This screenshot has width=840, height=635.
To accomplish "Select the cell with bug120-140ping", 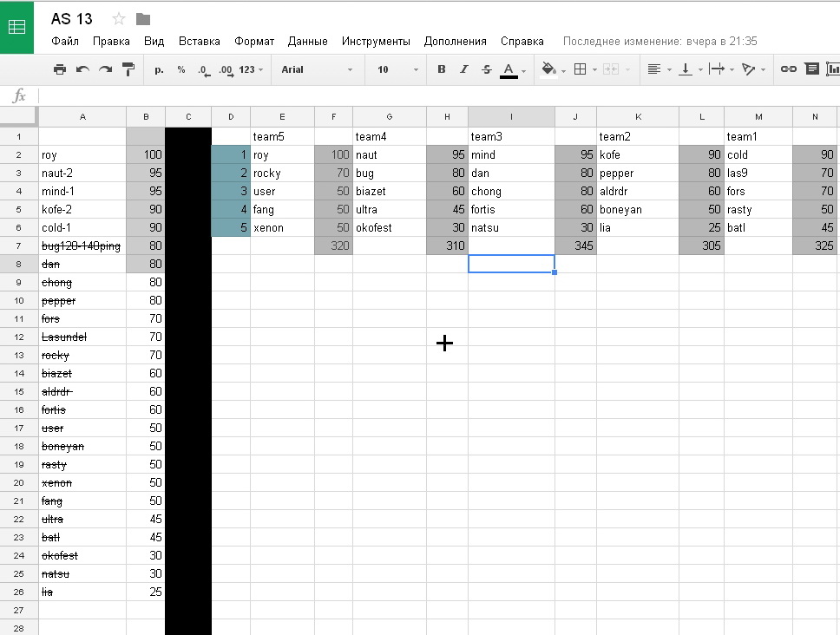I will [x=82, y=245].
